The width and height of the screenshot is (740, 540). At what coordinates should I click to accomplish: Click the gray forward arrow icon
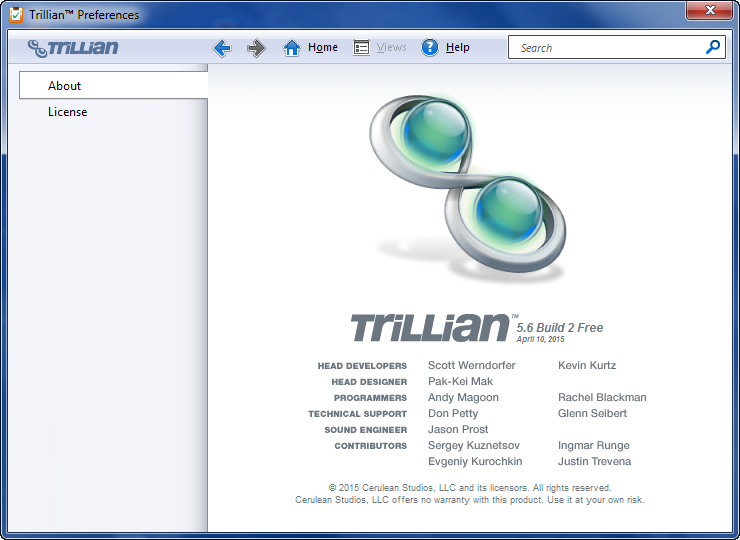click(256, 48)
